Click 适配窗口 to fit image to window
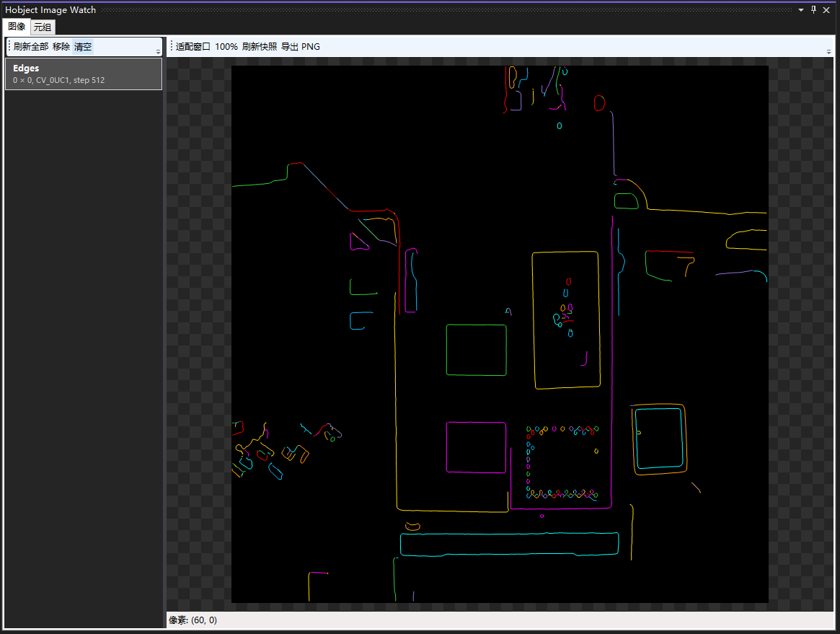This screenshot has height=634, width=840. tap(193, 47)
